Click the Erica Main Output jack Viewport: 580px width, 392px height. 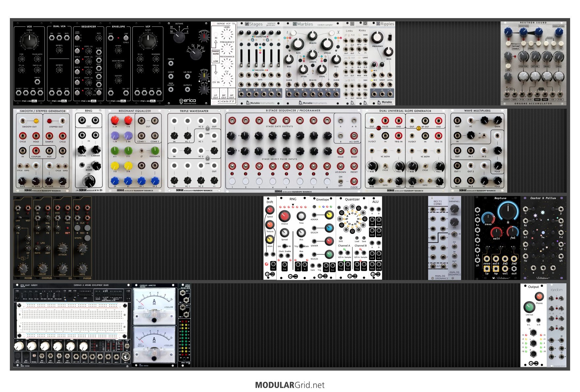[171, 89]
